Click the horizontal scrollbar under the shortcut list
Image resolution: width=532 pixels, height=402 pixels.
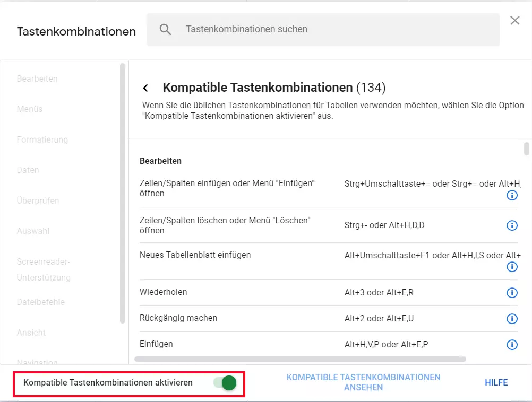click(300, 359)
